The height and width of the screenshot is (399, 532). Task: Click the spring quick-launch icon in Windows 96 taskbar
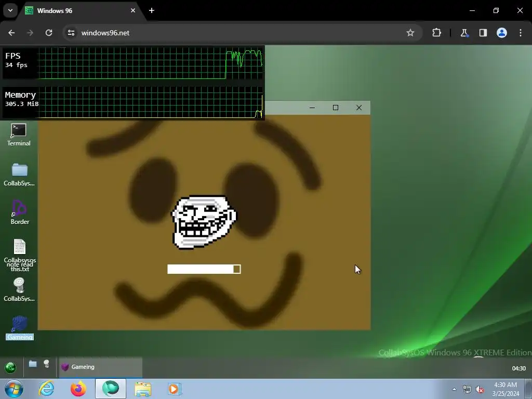pyautogui.click(x=46, y=364)
